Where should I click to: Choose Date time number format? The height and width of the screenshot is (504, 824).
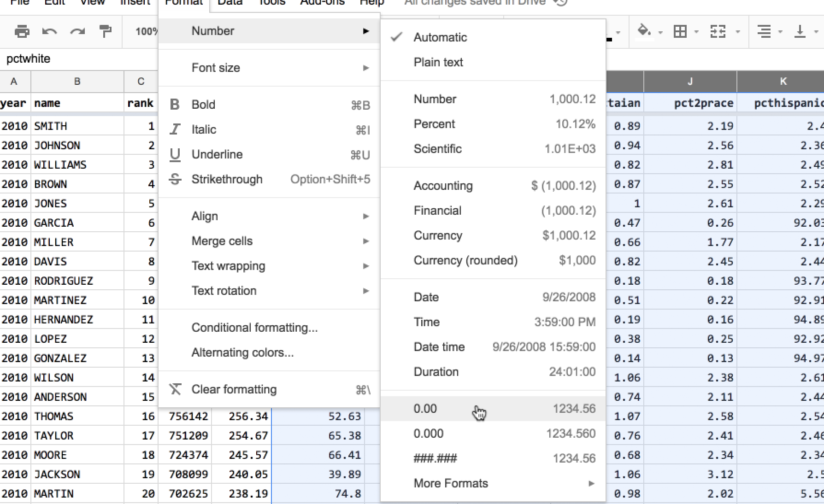[493, 347]
